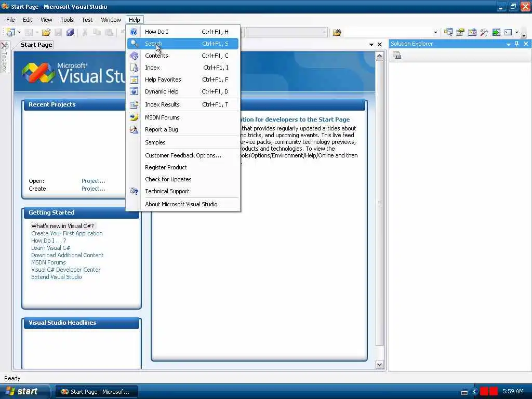This screenshot has height=399, width=532.
Task: Open the Edit menu
Action: click(x=28, y=20)
